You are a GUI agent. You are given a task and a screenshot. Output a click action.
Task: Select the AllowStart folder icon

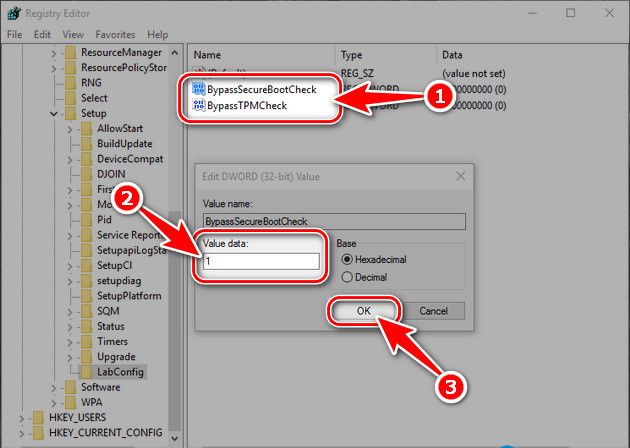(87, 129)
